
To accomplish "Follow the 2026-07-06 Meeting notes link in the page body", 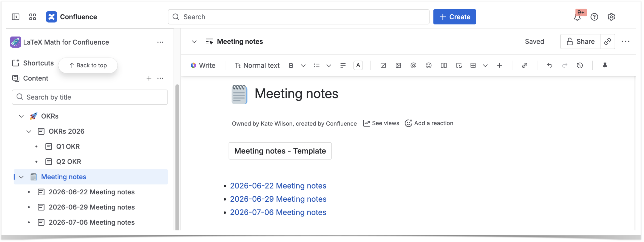I will (278, 213).
